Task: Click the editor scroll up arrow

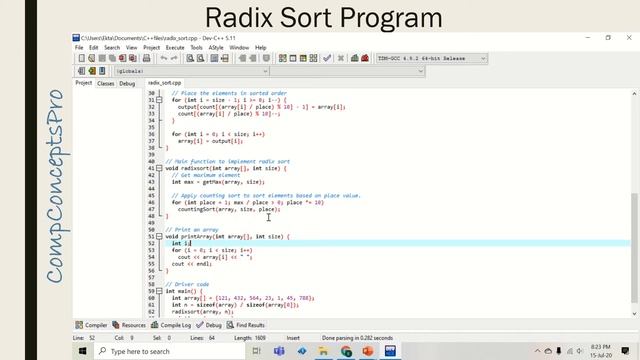Action: point(634,93)
